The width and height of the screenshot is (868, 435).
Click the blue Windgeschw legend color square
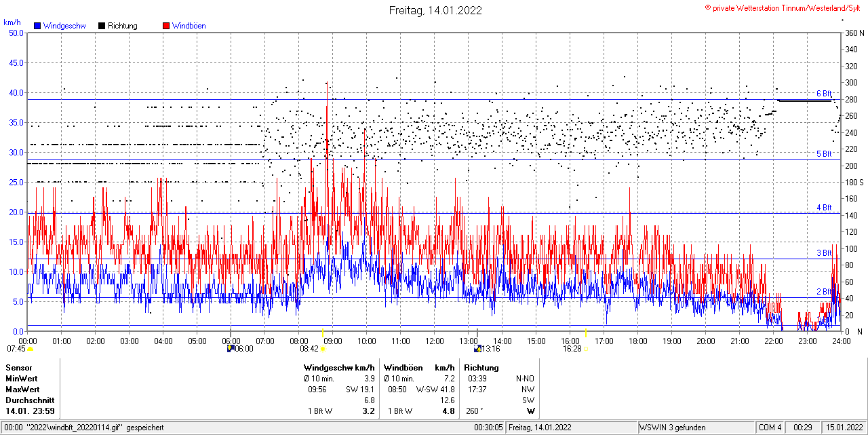point(37,26)
